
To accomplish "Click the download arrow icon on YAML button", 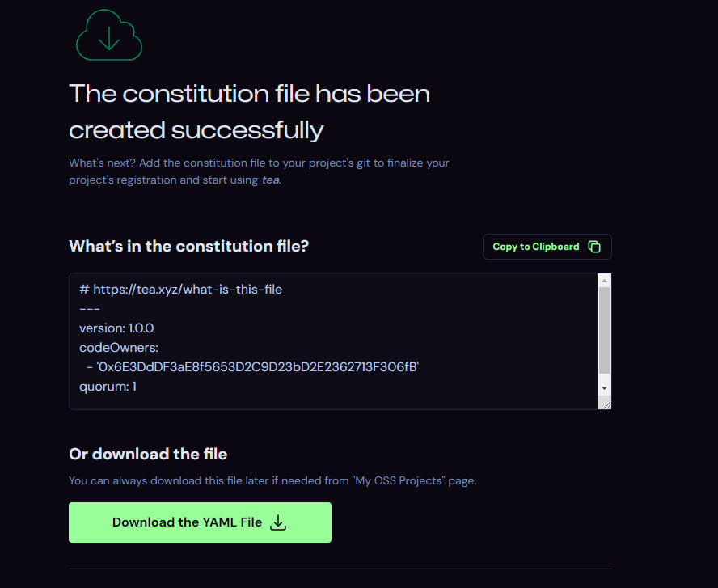I will [278, 522].
